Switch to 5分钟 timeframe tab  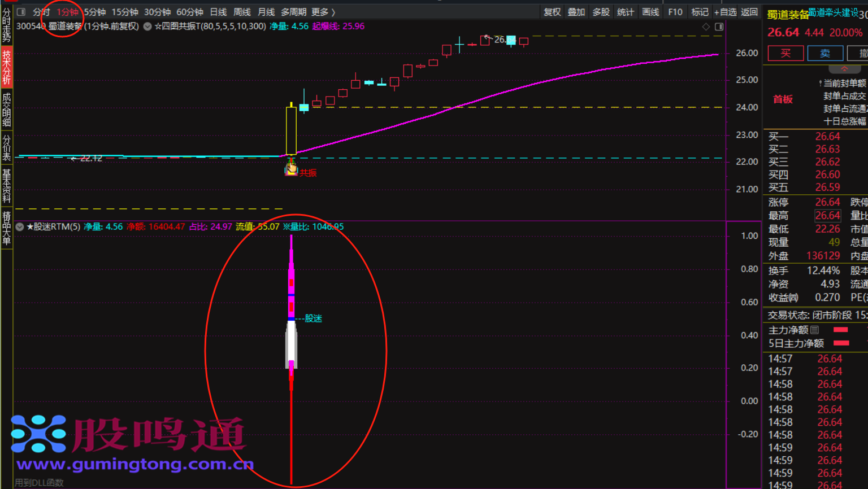(95, 12)
